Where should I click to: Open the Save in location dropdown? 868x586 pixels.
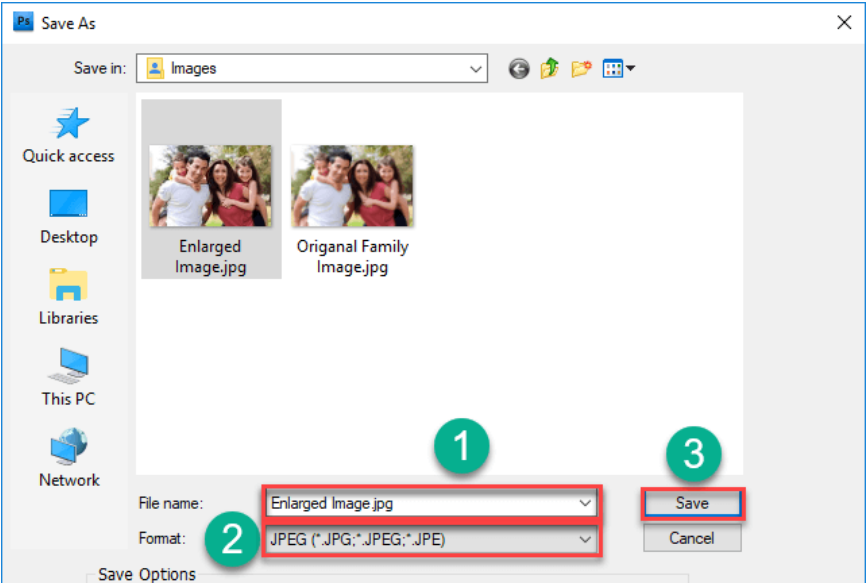tap(477, 68)
